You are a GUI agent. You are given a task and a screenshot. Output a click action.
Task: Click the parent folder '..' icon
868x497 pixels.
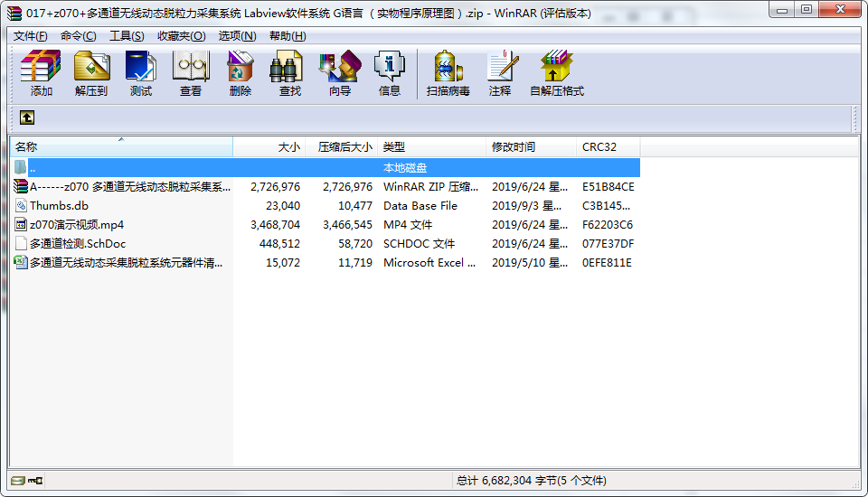(21, 167)
